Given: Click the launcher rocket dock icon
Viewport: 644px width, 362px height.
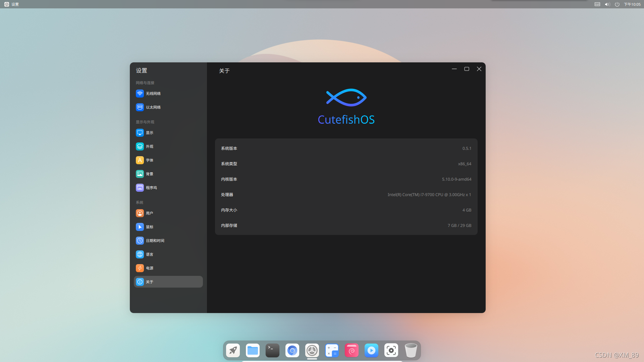Looking at the screenshot, I should point(233,351).
